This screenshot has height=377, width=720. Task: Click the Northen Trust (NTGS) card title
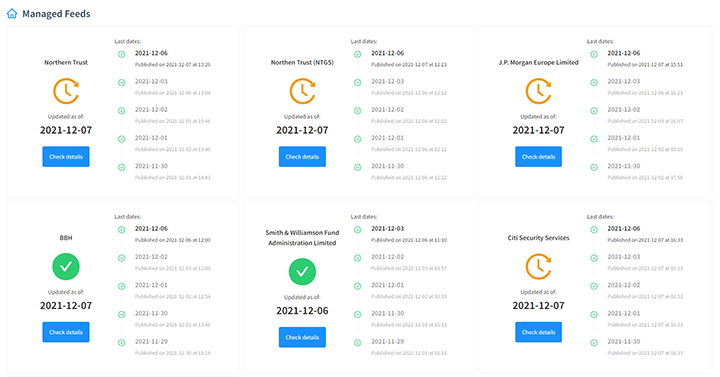click(x=302, y=62)
